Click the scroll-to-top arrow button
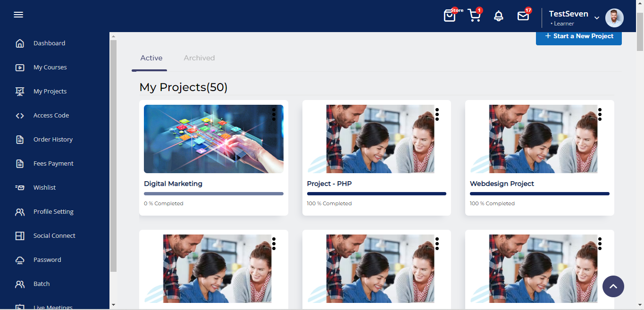Screen dimensions: 644x310 pos(613,286)
